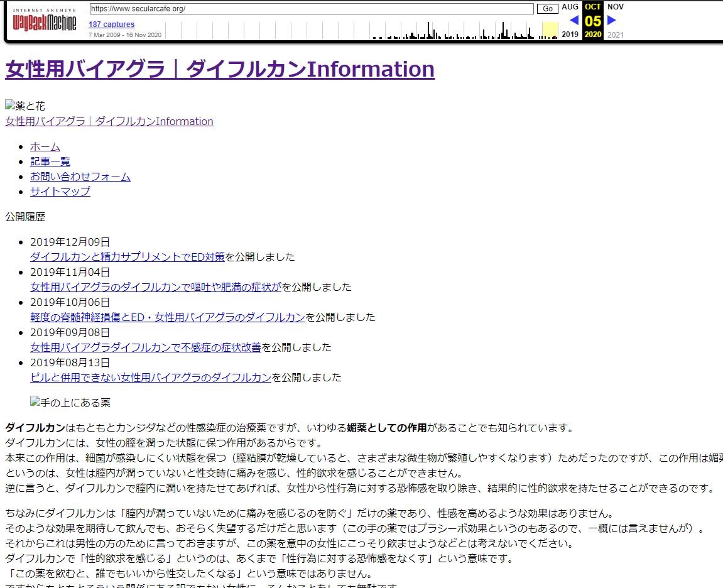
Task: Open the ダイフルカンと精力サプリメントでED対策 article
Action: tap(128, 256)
